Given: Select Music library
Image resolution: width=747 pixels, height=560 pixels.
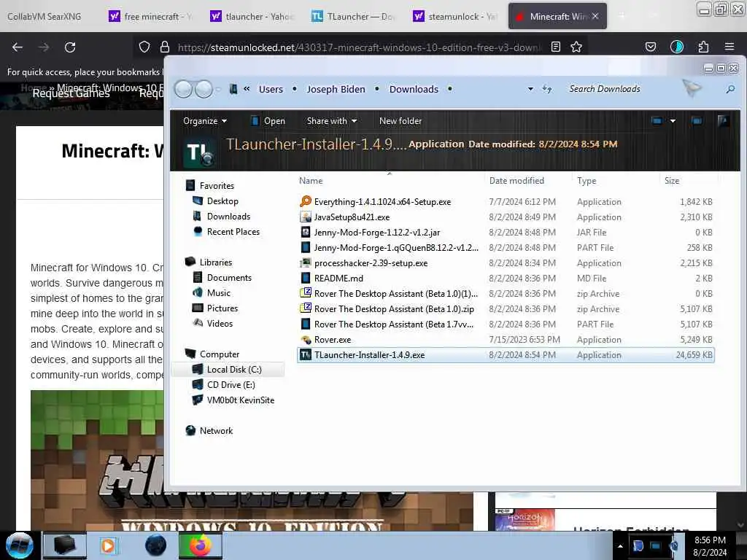Looking at the screenshot, I should coord(218,293).
